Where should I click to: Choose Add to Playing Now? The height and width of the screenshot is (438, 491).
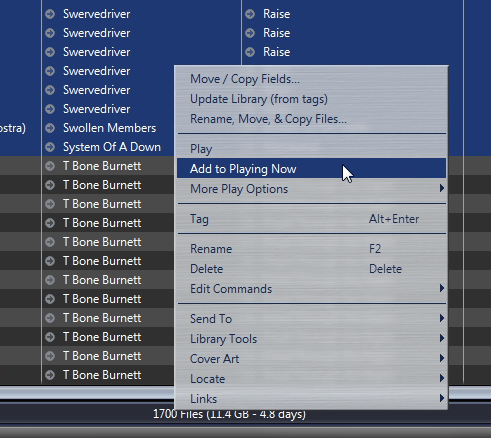[311, 168]
